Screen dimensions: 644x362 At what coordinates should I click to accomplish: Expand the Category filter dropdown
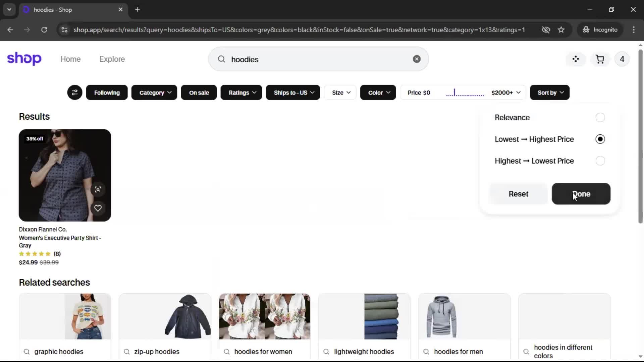point(154,93)
